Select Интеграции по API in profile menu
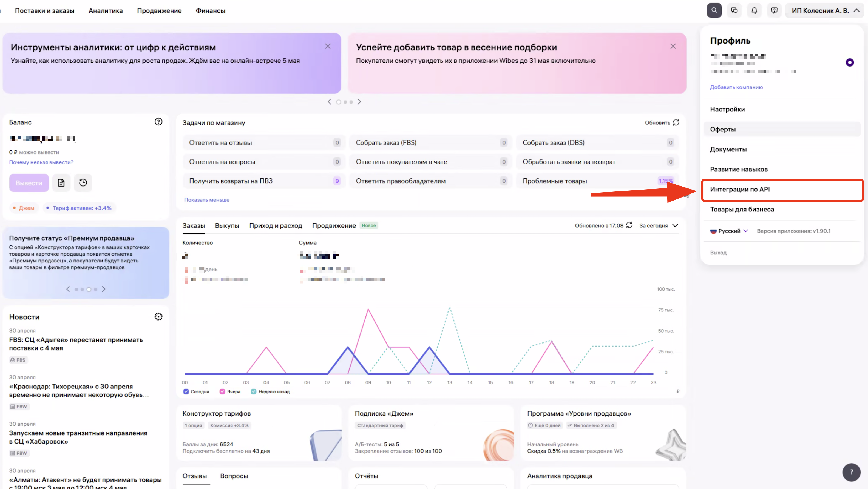 pyautogui.click(x=782, y=190)
